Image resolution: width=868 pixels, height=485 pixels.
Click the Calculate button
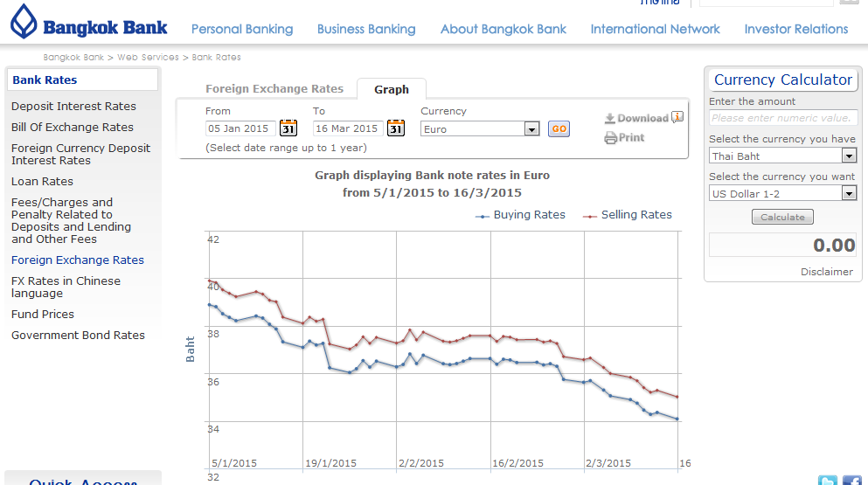(782, 217)
